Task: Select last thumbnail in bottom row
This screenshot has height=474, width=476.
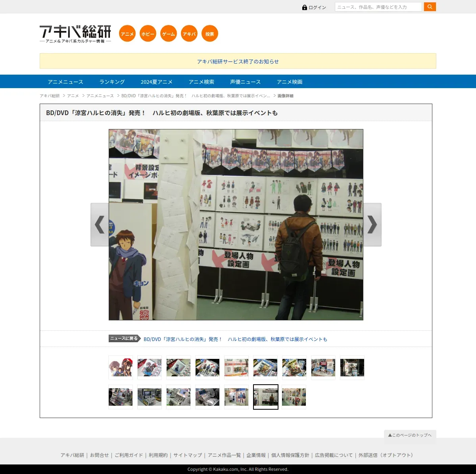Action: 294,397
